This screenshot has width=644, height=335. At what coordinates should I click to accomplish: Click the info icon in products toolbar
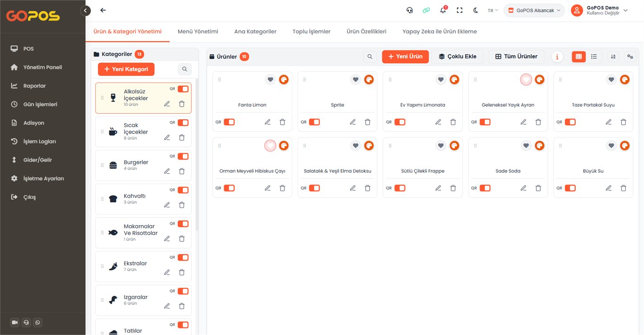coord(558,57)
